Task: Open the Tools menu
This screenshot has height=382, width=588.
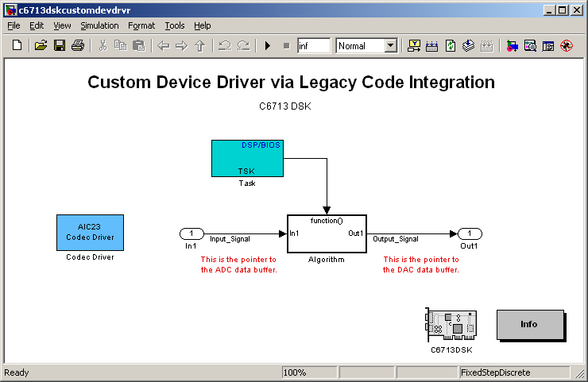Action: pyautogui.click(x=175, y=25)
